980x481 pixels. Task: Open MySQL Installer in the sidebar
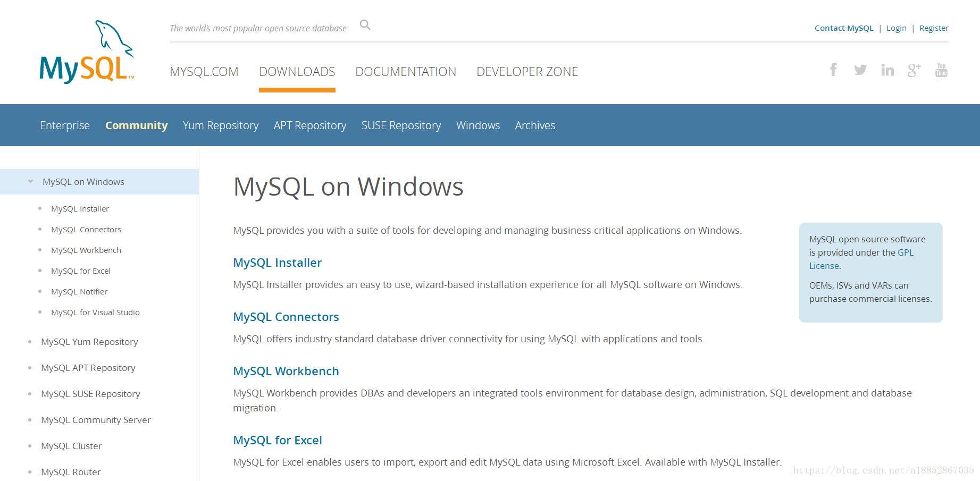click(x=80, y=209)
